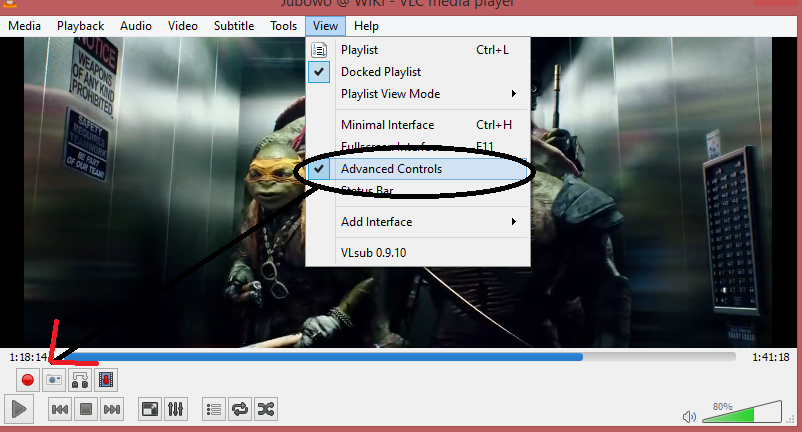Expand the Add Interface submenu
Image resolution: width=802 pixels, height=432 pixels.
418,221
